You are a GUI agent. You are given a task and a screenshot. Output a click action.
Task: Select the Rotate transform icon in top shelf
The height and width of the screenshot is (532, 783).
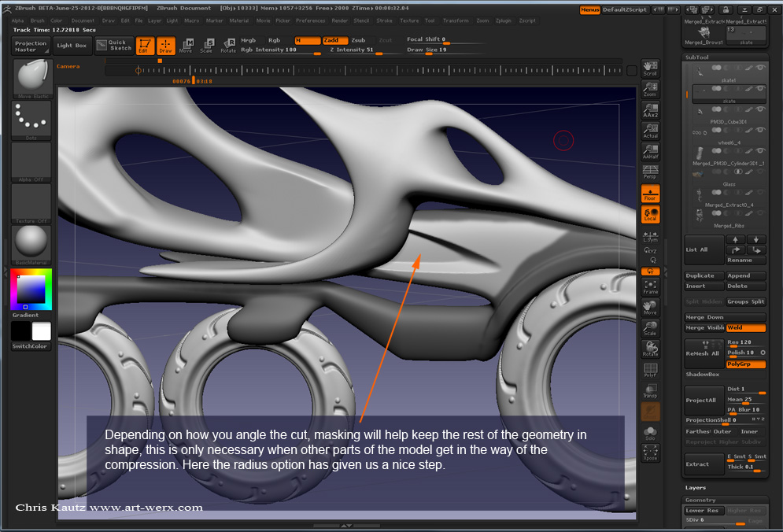pos(228,46)
